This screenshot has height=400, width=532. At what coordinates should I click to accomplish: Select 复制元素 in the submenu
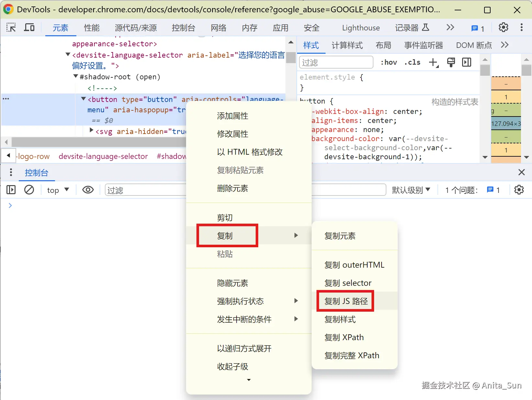point(355,236)
